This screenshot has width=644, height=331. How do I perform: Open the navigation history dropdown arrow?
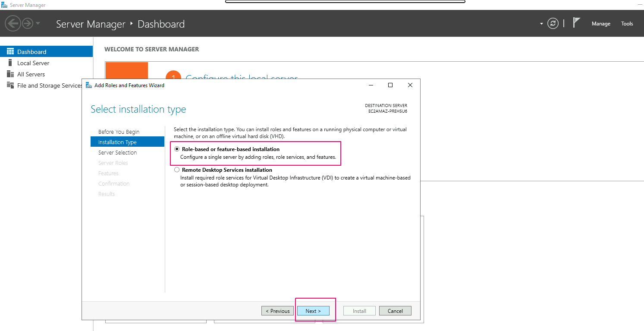pyautogui.click(x=38, y=23)
